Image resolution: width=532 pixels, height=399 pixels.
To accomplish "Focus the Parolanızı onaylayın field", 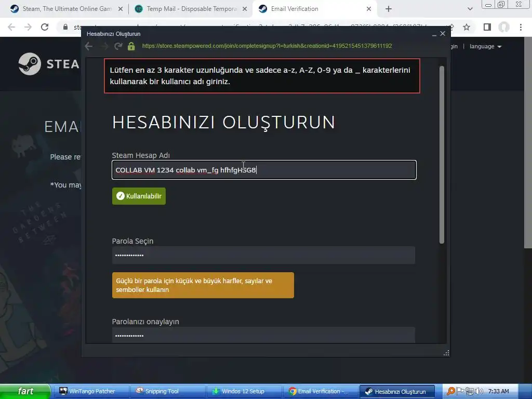I will click(263, 335).
